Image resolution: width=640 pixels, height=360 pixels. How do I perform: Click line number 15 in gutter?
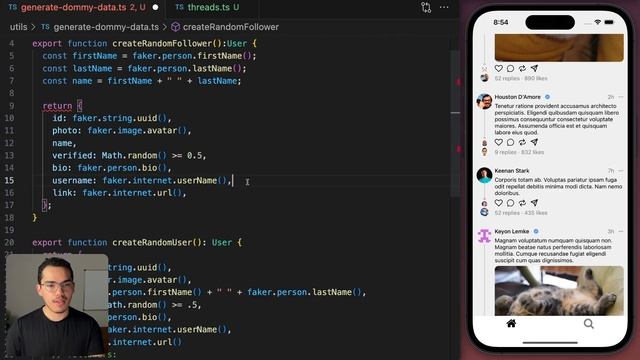pos(9,180)
